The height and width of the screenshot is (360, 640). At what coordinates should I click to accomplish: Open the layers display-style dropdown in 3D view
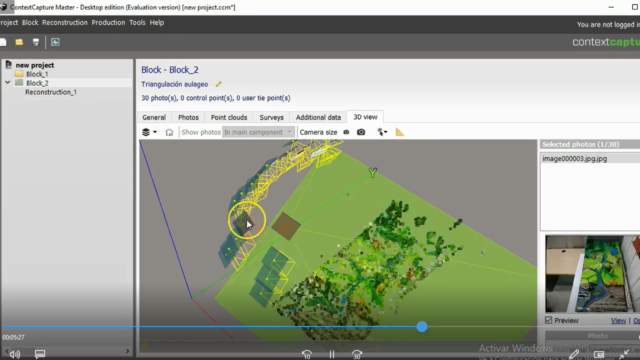[149, 132]
